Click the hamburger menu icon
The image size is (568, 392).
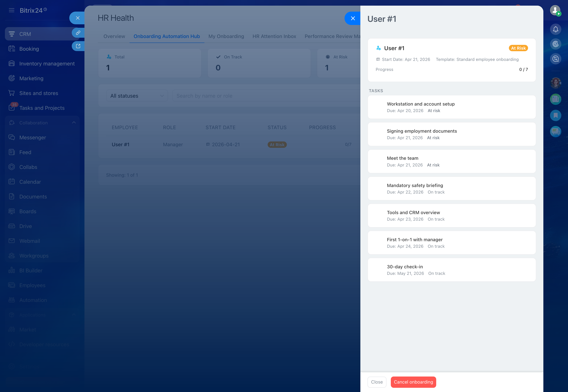coord(12,10)
